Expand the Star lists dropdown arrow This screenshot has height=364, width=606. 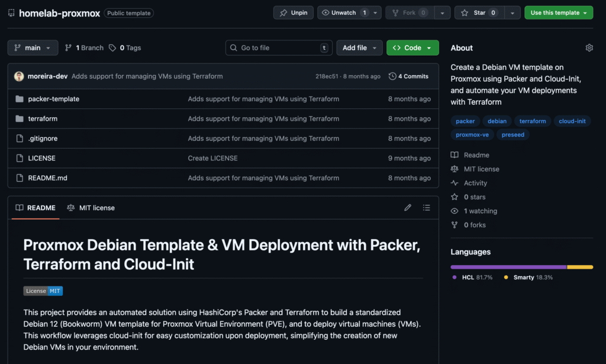(512, 13)
